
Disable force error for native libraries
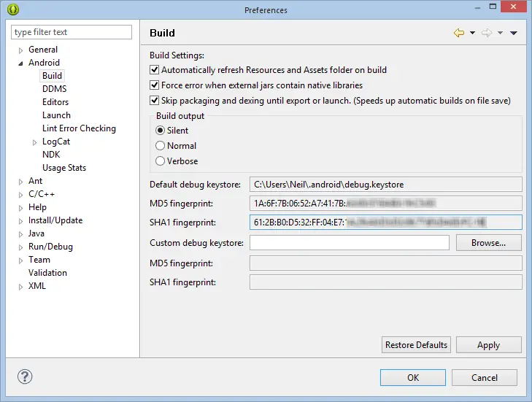click(x=154, y=85)
